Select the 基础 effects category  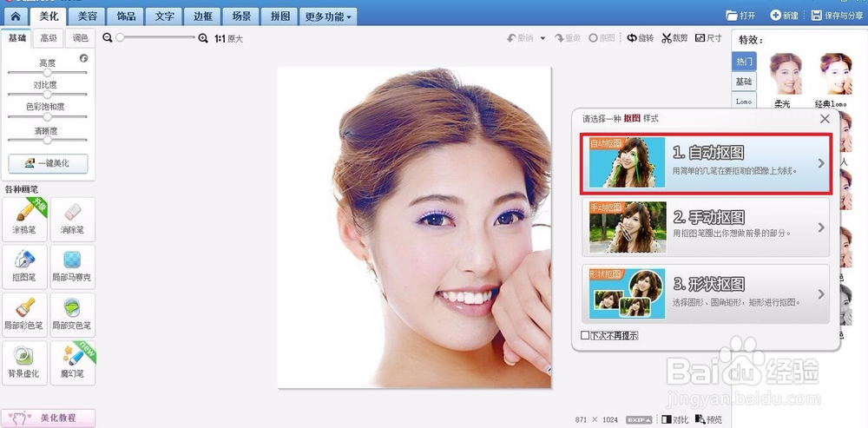coord(744,82)
